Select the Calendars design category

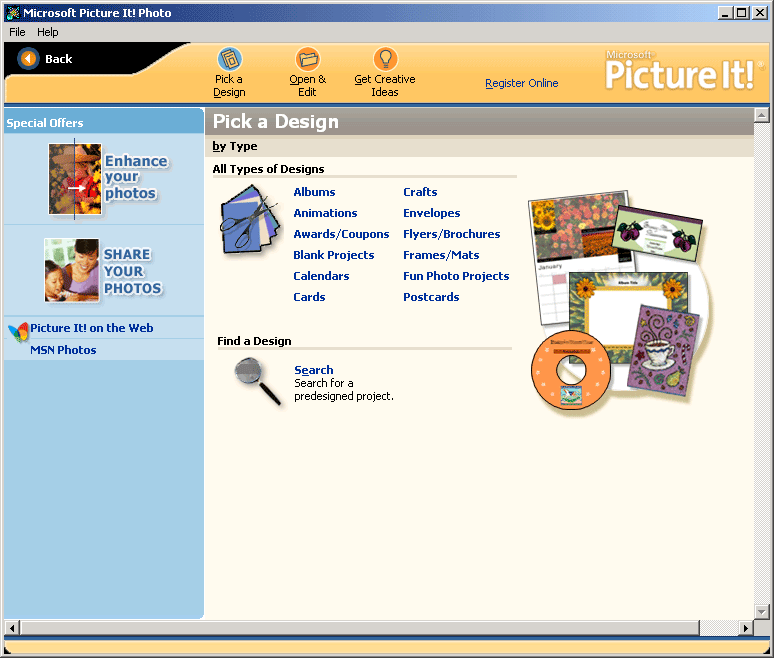point(321,276)
